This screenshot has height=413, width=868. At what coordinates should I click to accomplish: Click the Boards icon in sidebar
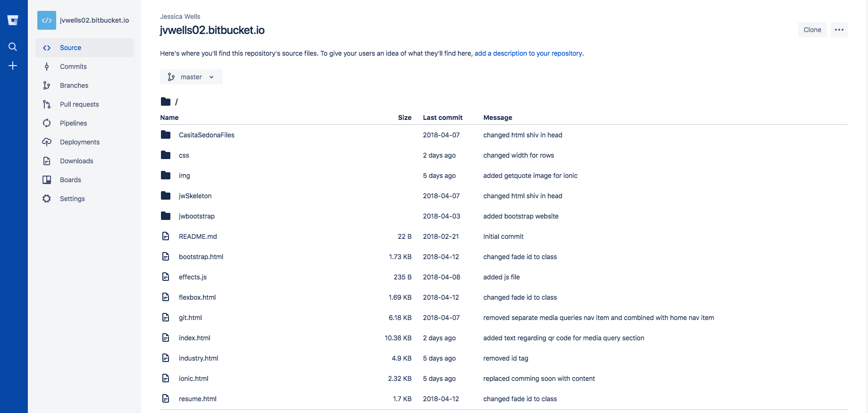(x=47, y=180)
